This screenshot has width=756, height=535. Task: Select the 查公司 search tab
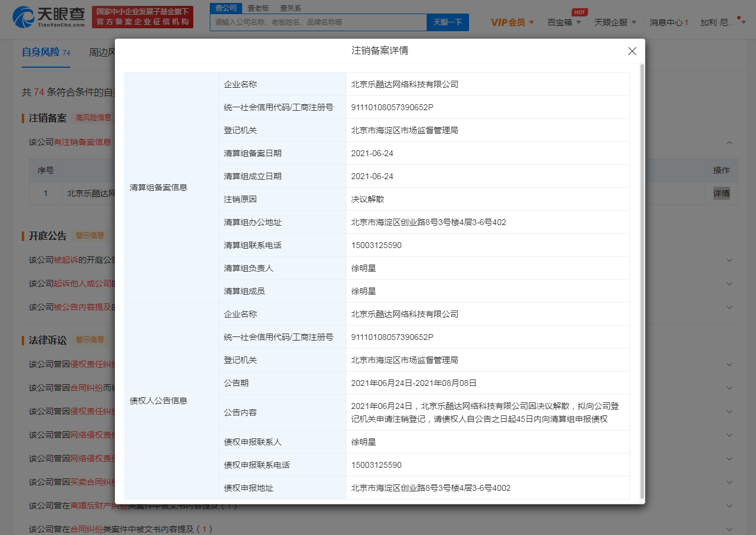click(226, 8)
